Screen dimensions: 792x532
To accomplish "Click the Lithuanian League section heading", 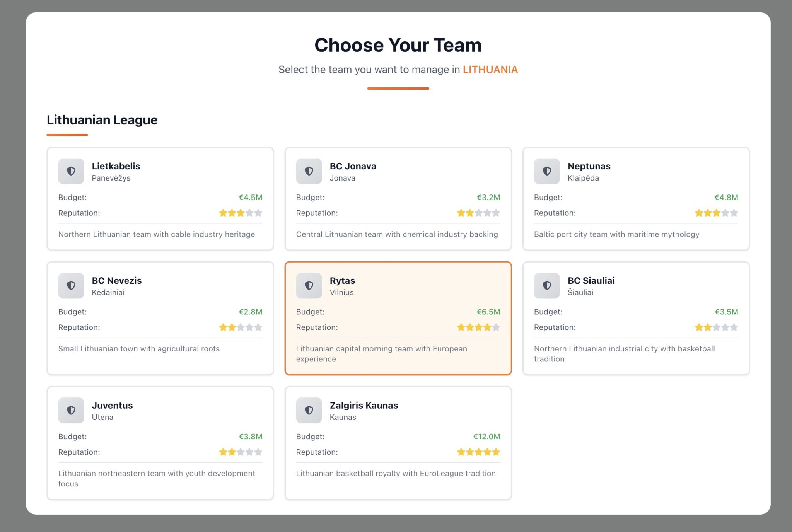I will (102, 120).
